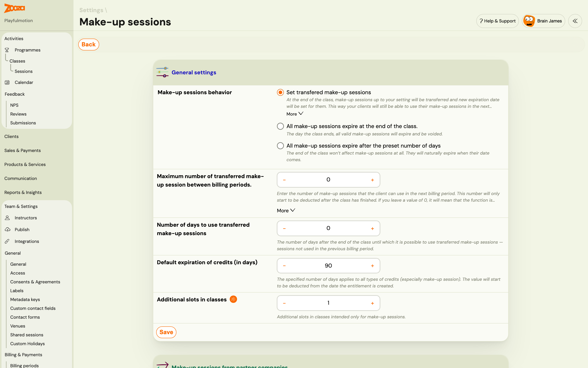The width and height of the screenshot is (588, 368).
Task: Click the Save button
Action: [166, 332]
